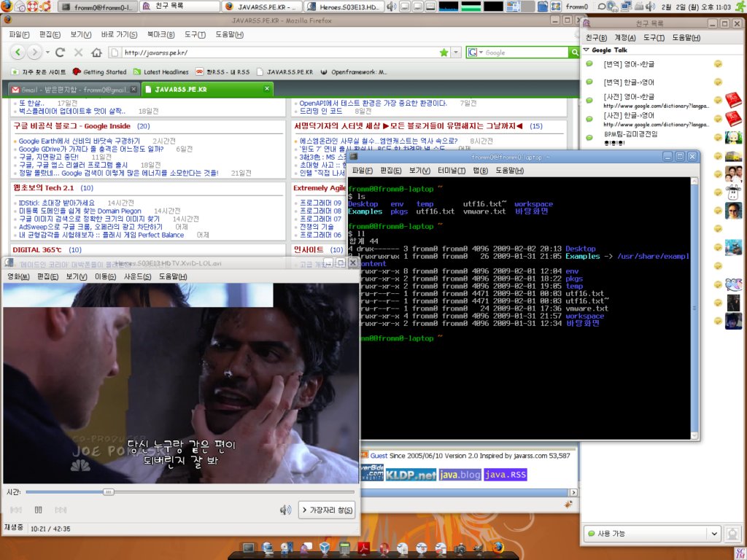Click the green search go button
This screenshot has width=747, height=560.
point(574,52)
